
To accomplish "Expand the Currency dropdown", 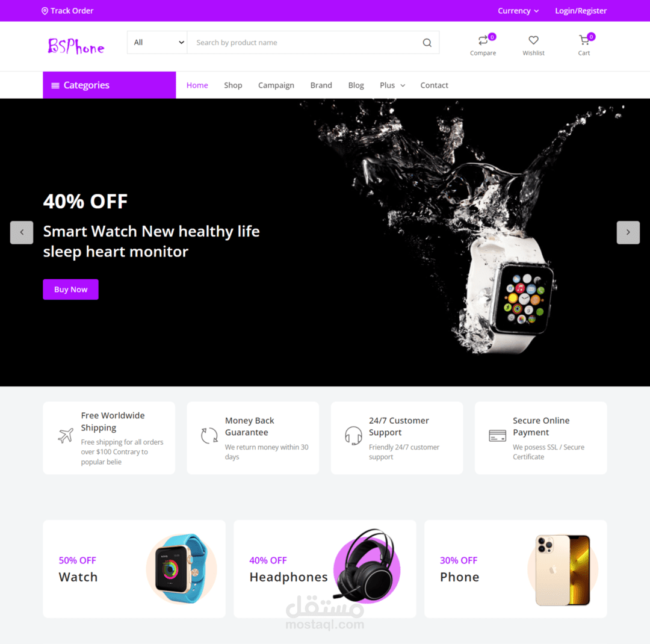I will click(518, 11).
